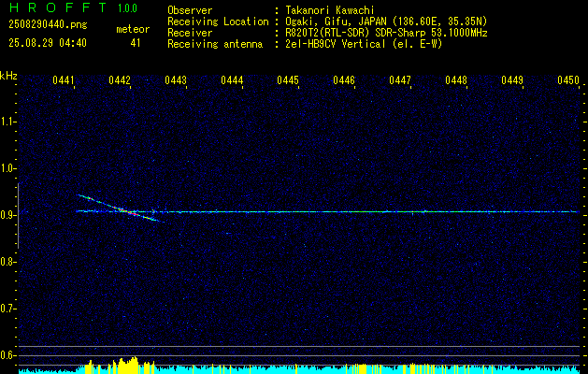
Task: Click antenna 2el-HB9CV Vertical text
Action: [x=364, y=44]
